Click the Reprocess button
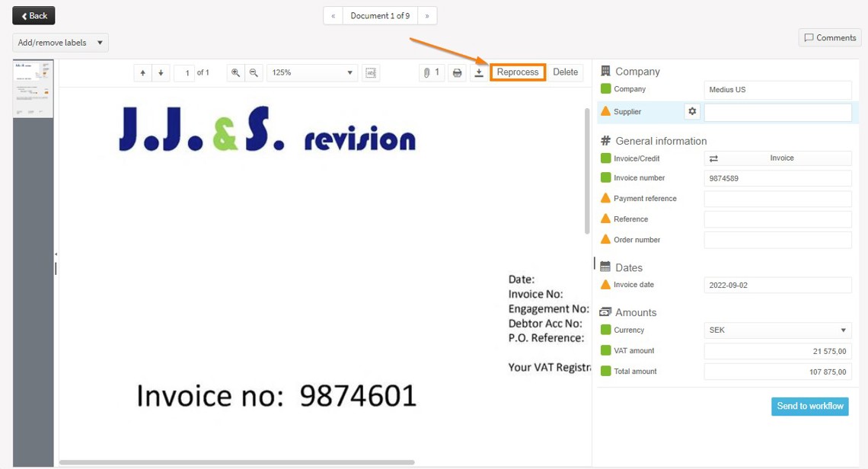 point(518,72)
